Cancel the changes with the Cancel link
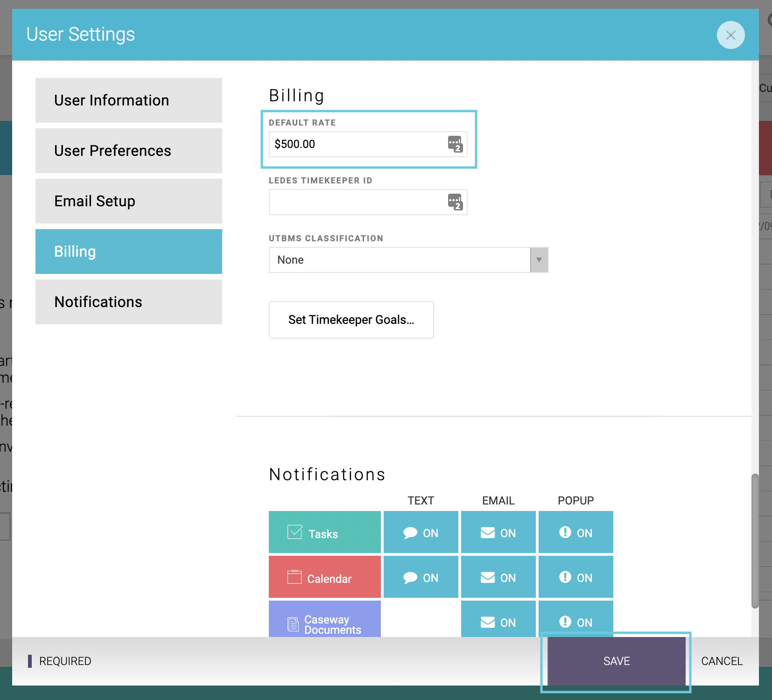 (x=722, y=661)
